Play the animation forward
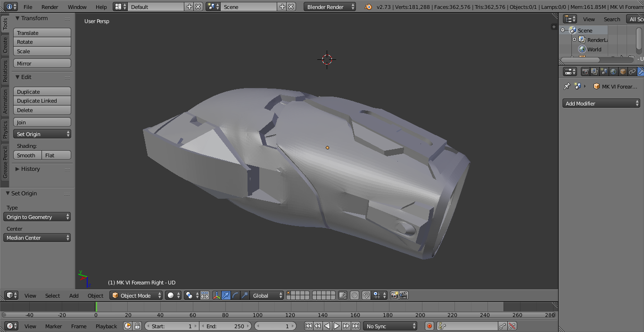The height and width of the screenshot is (332, 644). tap(337, 326)
